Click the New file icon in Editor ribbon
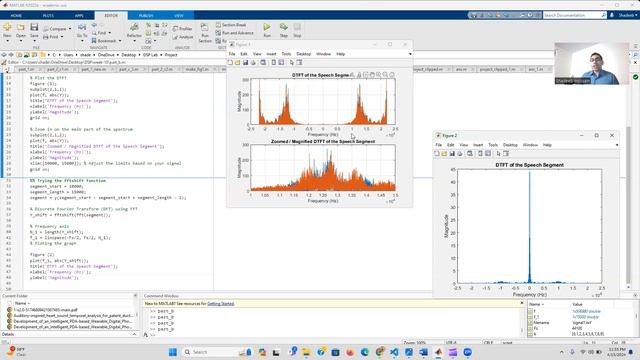The width and height of the screenshot is (640, 360). [x=7, y=28]
